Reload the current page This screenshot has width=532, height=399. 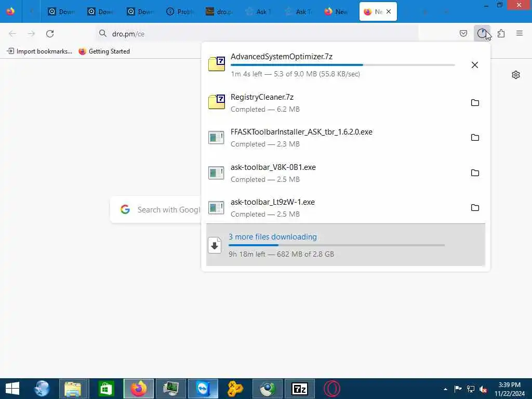pyautogui.click(x=50, y=34)
